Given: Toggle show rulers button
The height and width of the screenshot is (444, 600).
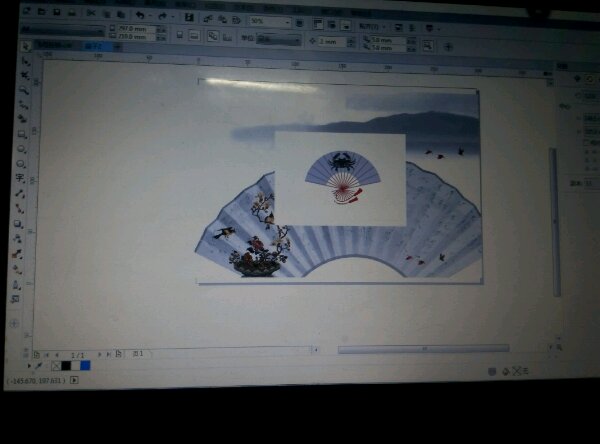Looking at the screenshot, I should tap(318, 23).
